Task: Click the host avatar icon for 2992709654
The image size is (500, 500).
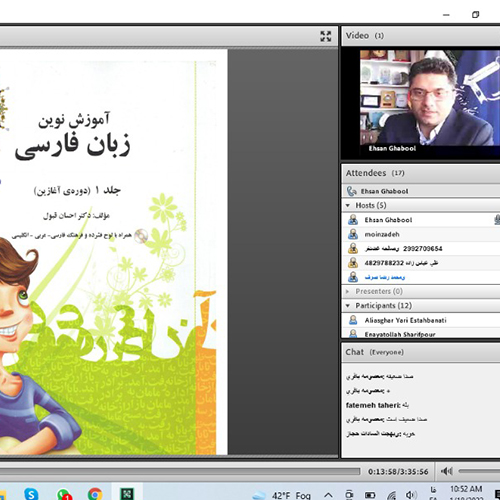Action: 353,249
